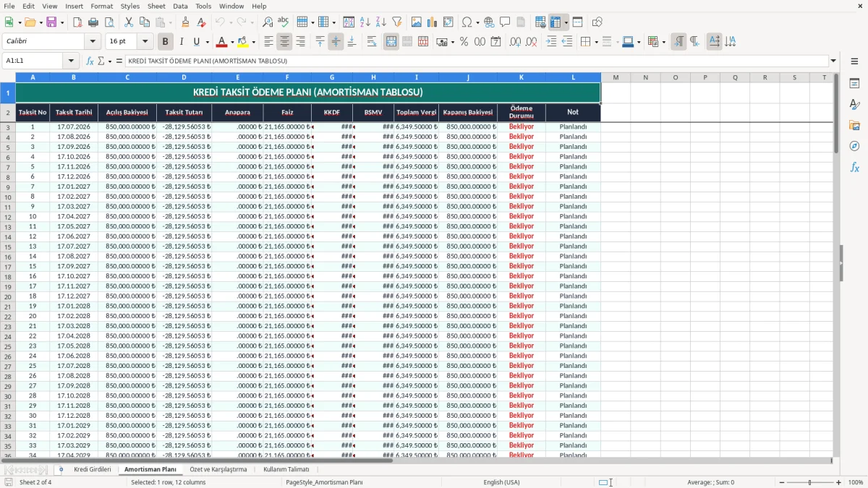Viewport: 868px width, 488px height.
Task: Run the Spelling check
Action: point(283,22)
